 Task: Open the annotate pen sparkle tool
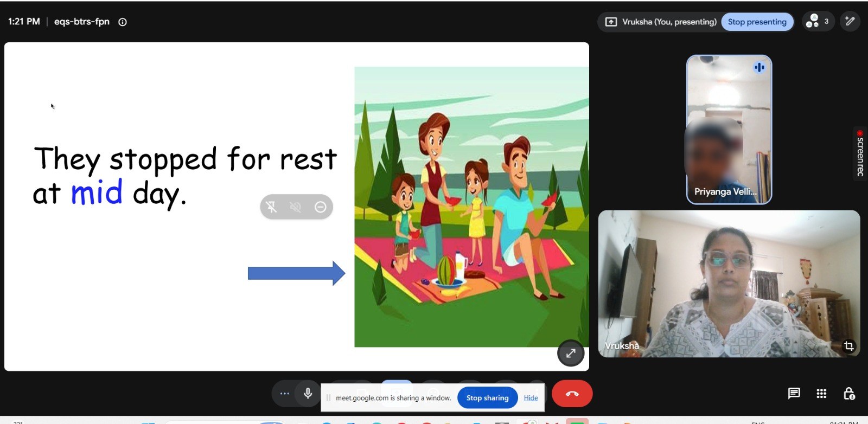pyautogui.click(x=850, y=22)
